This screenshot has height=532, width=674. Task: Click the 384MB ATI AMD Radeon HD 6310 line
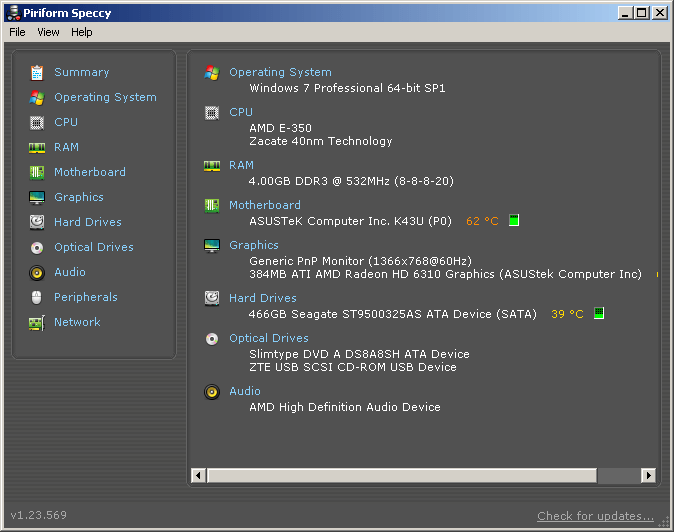[x=445, y=274]
